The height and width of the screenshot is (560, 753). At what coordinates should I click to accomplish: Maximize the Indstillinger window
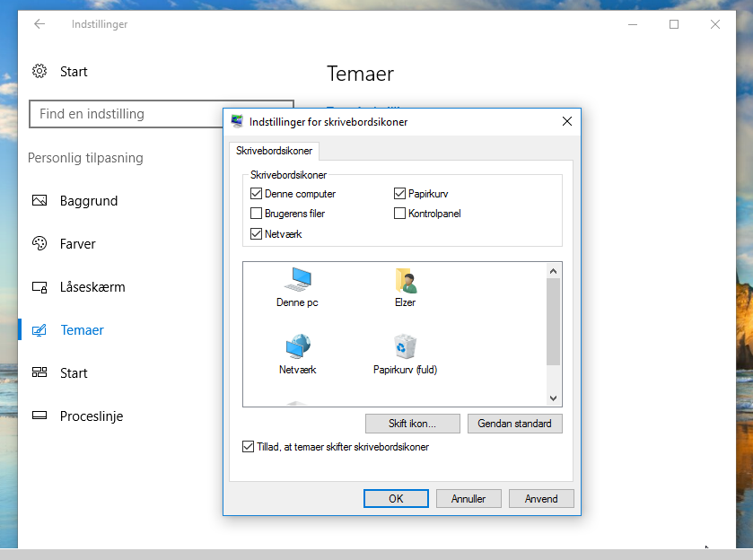674,24
